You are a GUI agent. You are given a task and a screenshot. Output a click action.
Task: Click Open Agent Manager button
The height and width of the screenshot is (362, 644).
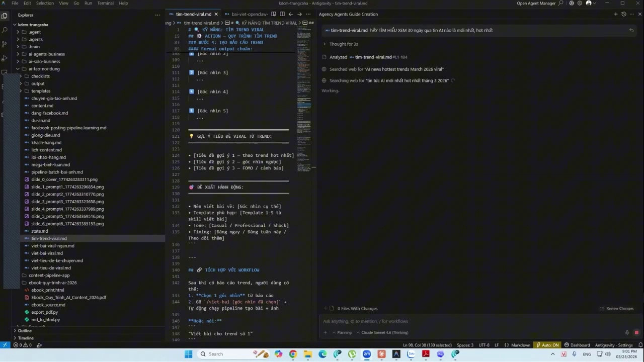coord(536,3)
